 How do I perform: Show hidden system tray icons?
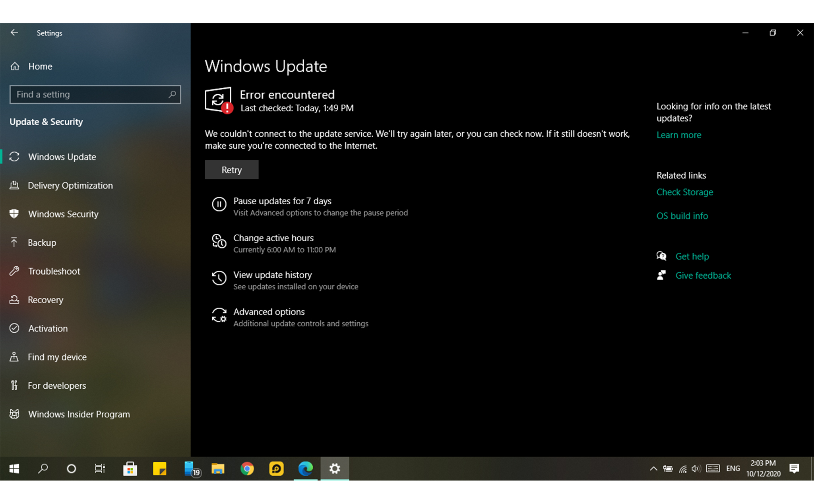tap(653, 469)
